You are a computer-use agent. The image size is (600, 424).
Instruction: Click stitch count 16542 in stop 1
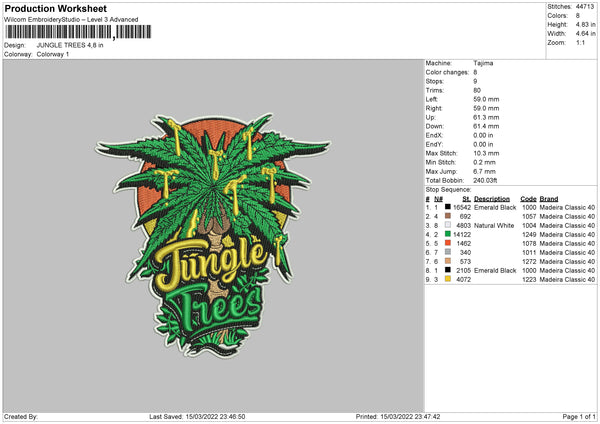coord(462,207)
